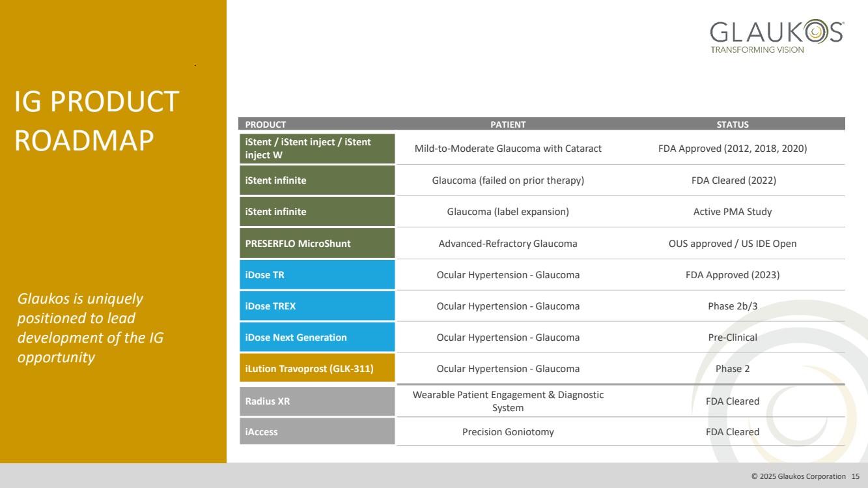Viewport: 868px width, 488px height.
Task: Click the 2025 Glaukos Corporation copyright footer
Action: pyautogui.click(x=798, y=476)
